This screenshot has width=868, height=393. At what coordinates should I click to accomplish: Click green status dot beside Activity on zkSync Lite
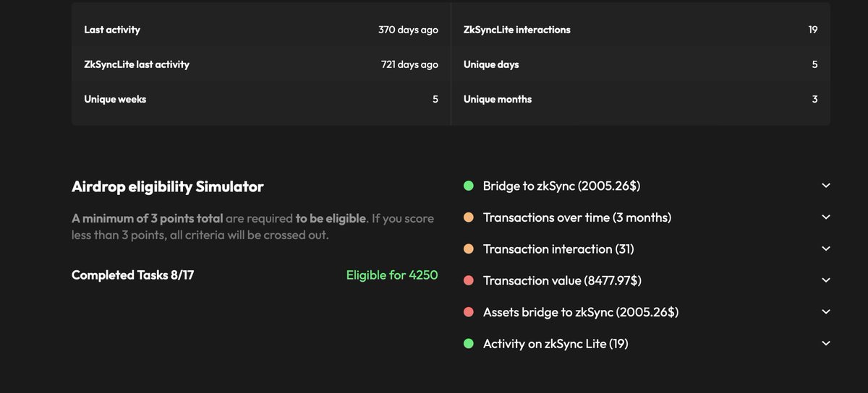pos(468,344)
